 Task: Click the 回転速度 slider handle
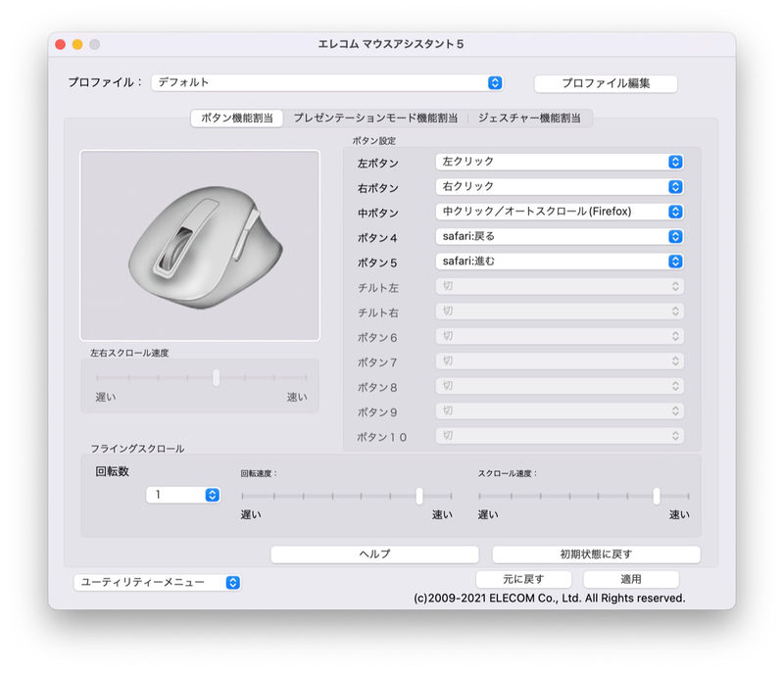click(418, 495)
